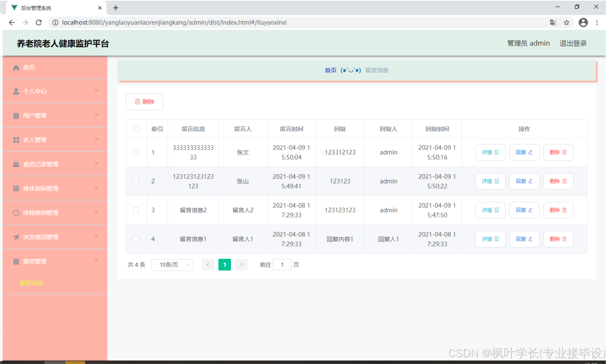Screen dimensions: 607x364
Task: Click 回复 for the 留言人1 row
Action: click(x=524, y=239)
